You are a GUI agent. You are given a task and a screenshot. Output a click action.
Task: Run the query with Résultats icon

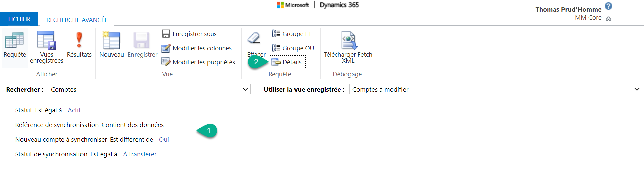(79, 40)
